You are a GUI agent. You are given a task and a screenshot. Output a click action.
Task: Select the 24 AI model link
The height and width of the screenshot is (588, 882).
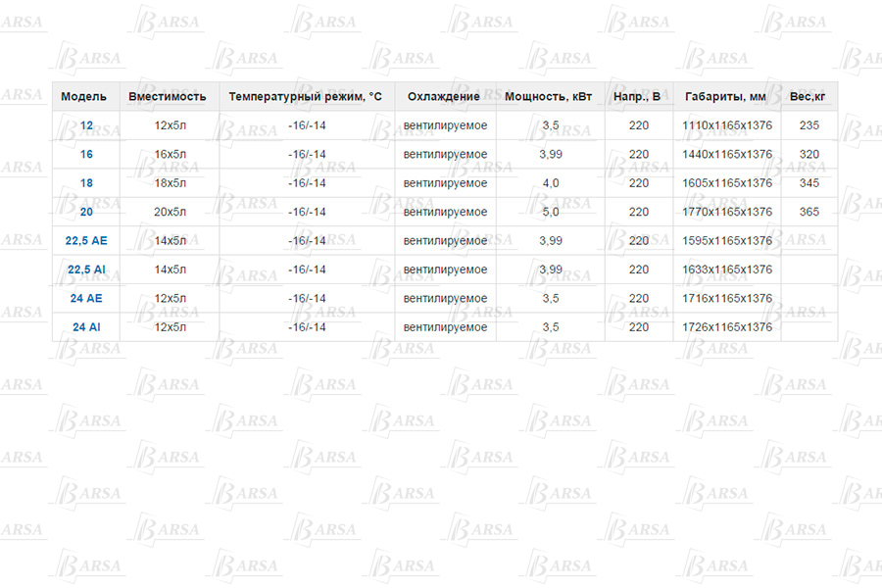86,327
